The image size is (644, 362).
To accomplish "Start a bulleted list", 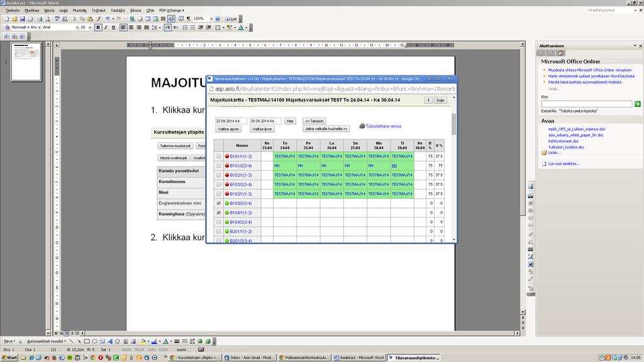I will 193,28.
